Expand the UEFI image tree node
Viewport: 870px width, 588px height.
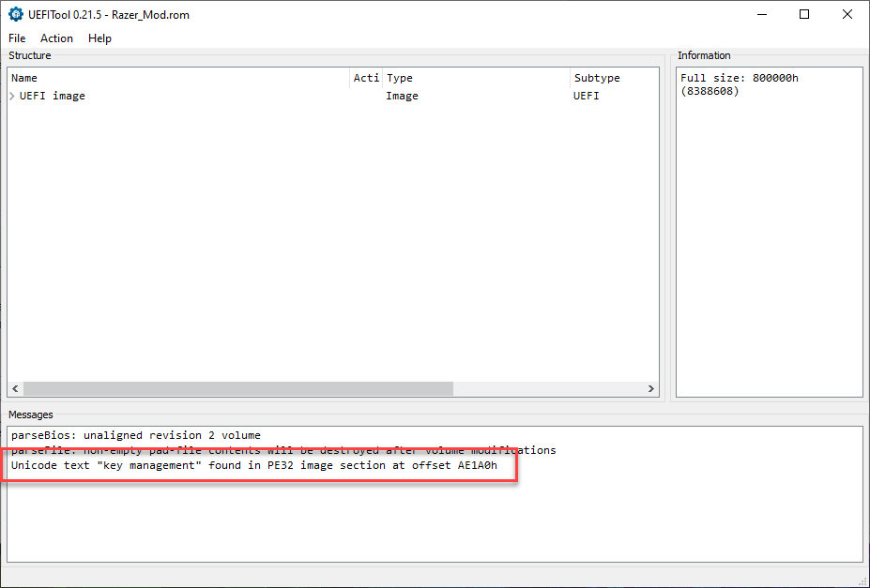tap(12, 96)
